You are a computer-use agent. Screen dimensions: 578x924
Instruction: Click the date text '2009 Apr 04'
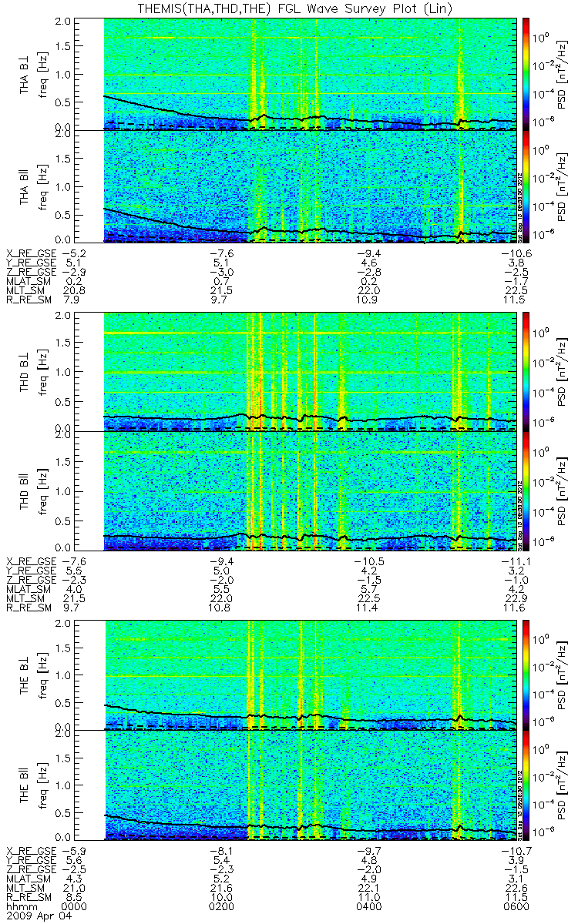pyautogui.click(x=39, y=916)
